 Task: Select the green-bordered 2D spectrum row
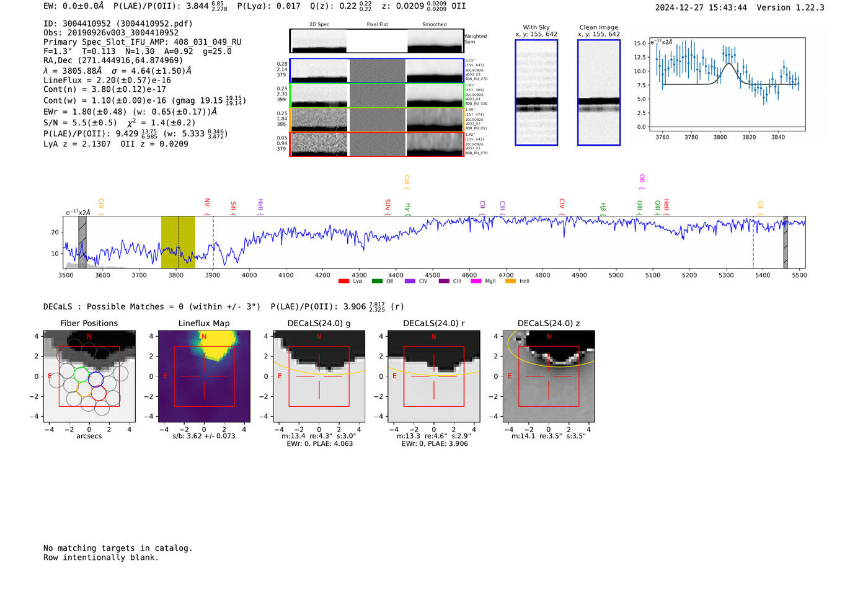(x=377, y=95)
